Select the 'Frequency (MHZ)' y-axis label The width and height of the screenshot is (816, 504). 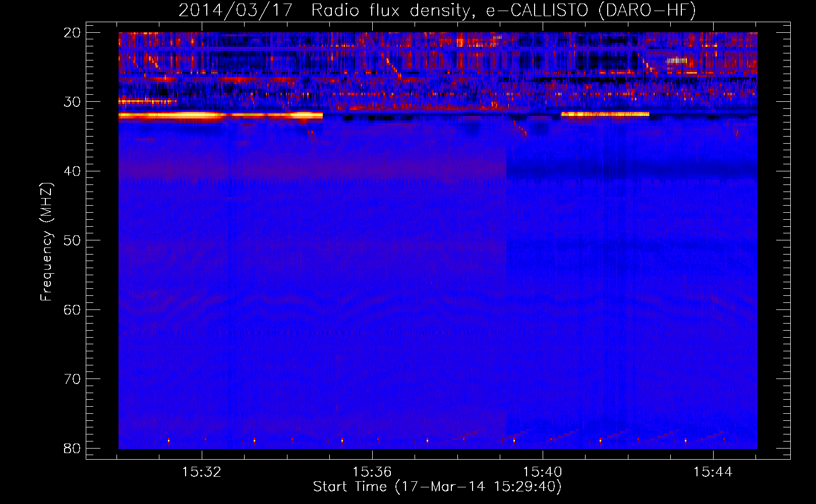46,242
